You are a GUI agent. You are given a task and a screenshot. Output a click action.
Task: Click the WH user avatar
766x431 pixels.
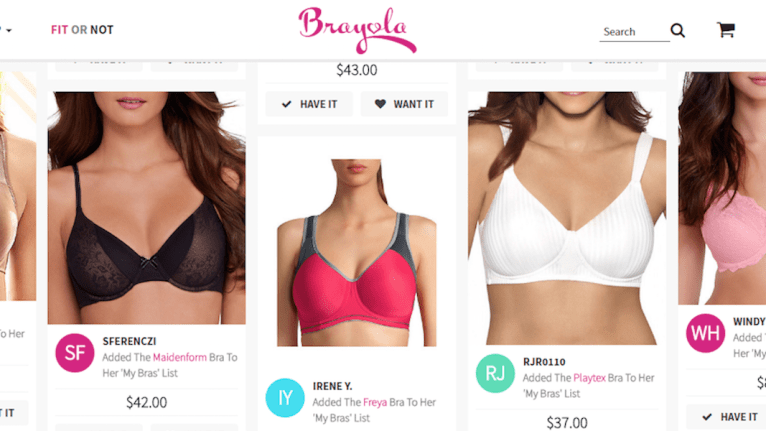pos(705,333)
